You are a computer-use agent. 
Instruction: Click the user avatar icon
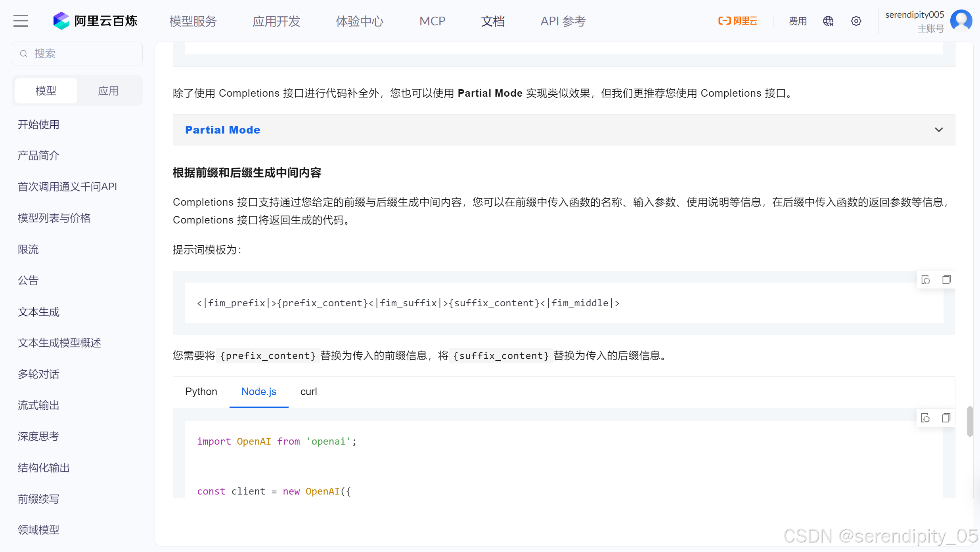click(961, 21)
